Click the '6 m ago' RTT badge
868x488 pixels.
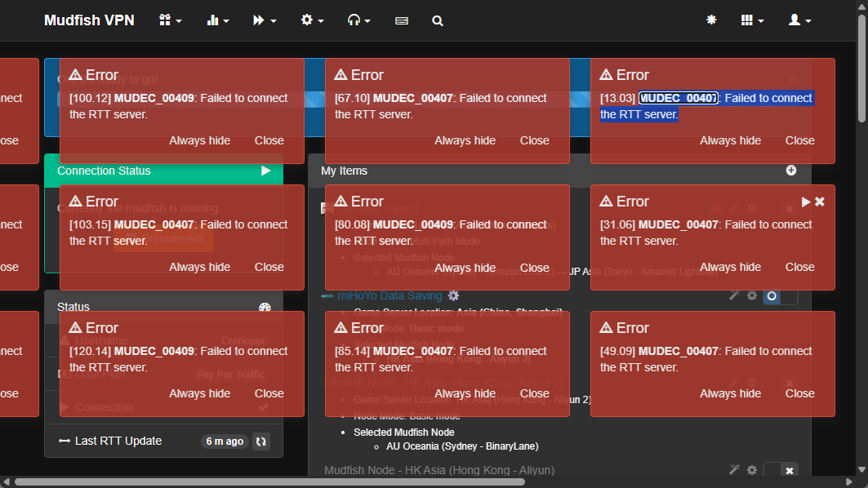click(225, 441)
